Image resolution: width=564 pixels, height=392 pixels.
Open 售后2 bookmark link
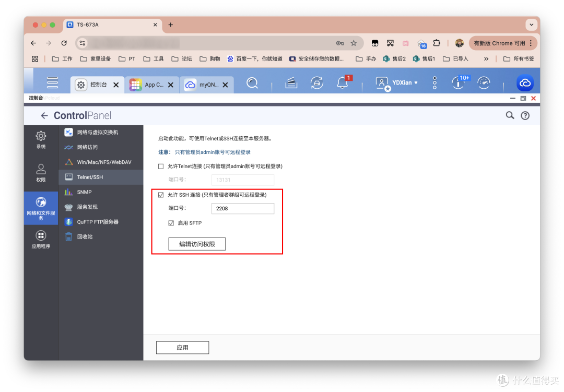pyautogui.click(x=395, y=58)
